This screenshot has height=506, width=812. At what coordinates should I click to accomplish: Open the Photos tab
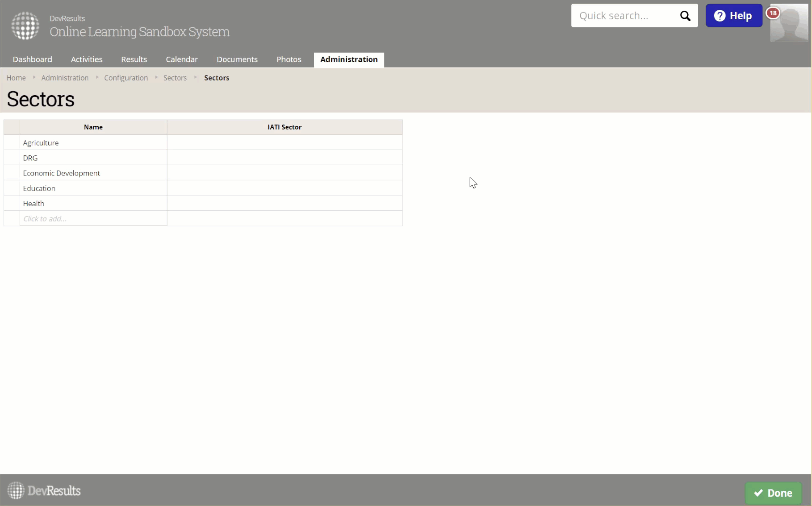(289, 59)
